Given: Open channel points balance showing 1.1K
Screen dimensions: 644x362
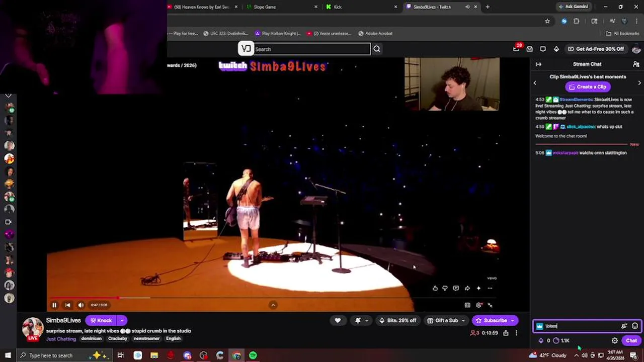Looking at the screenshot, I should point(561,340).
